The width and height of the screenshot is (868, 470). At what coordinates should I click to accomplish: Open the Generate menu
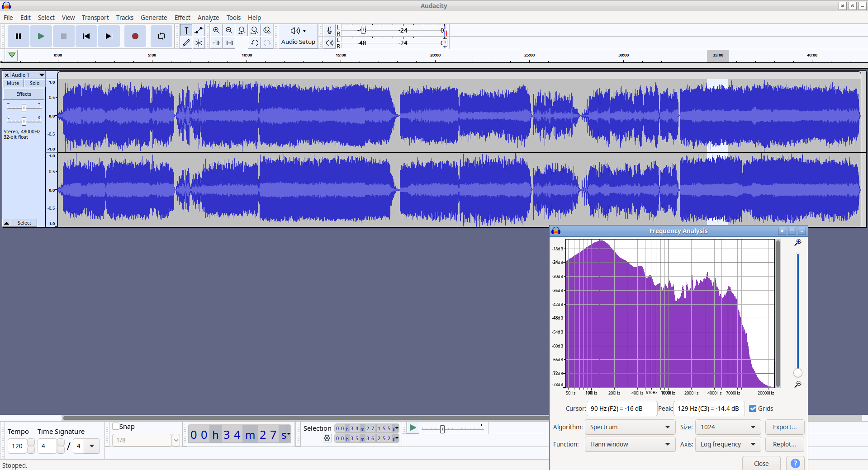(154, 18)
